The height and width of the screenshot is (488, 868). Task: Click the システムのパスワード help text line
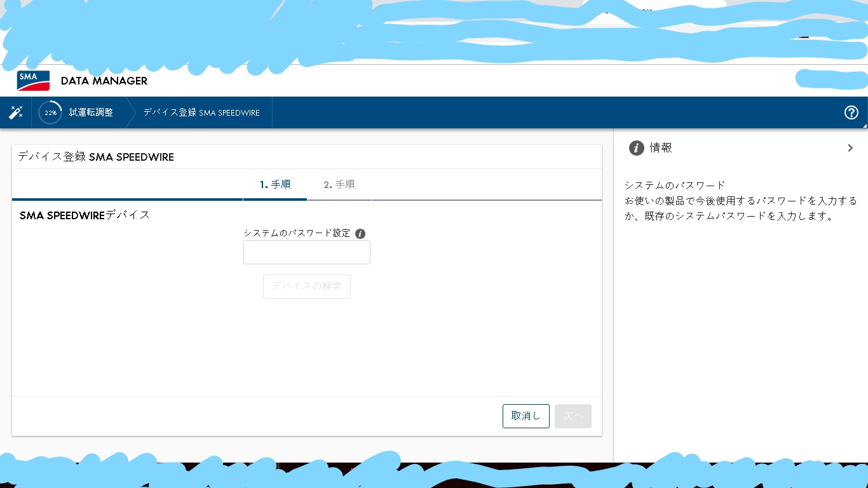pyautogui.click(x=675, y=186)
